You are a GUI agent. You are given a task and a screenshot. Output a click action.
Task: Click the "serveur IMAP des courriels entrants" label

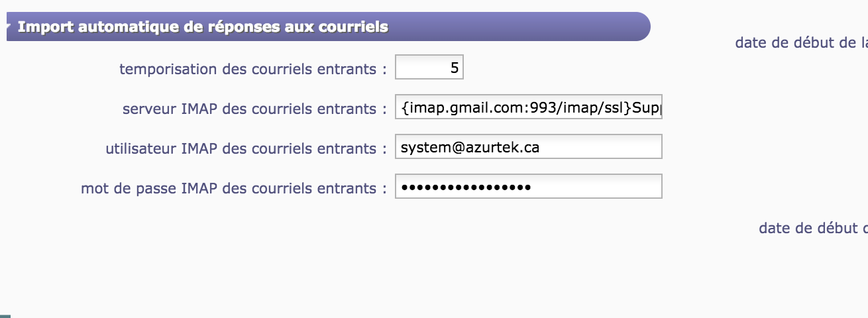pyautogui.click(x=254, y=109)
